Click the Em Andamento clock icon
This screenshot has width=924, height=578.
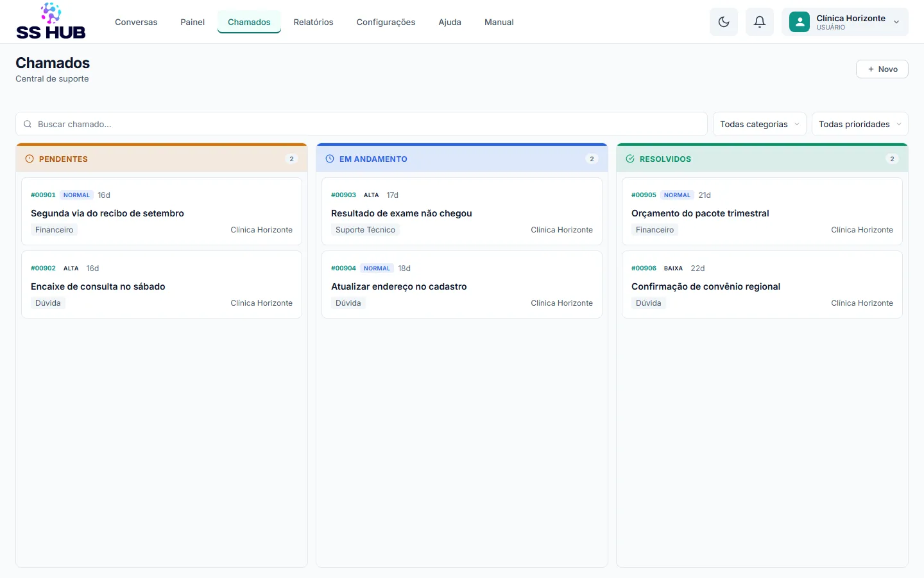tap(330, 159)
